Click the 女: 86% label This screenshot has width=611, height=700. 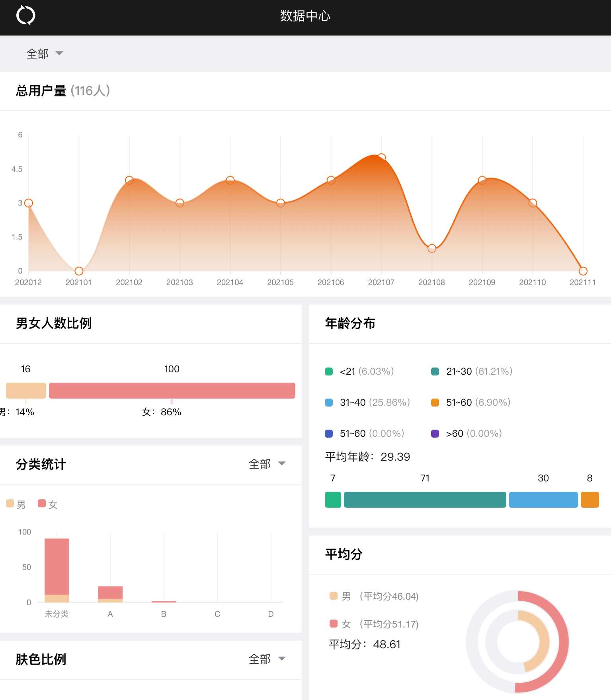162,412
